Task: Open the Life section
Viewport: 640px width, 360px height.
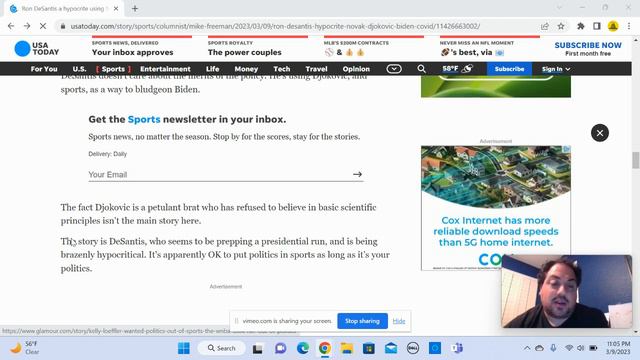Action: 212,69
